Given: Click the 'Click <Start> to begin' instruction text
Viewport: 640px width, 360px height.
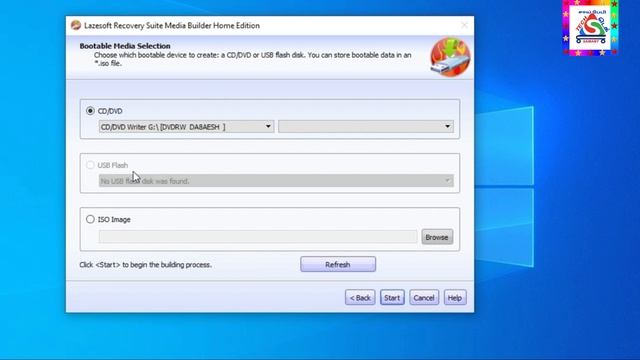Looking at the screenshot, I should point(146,264).
